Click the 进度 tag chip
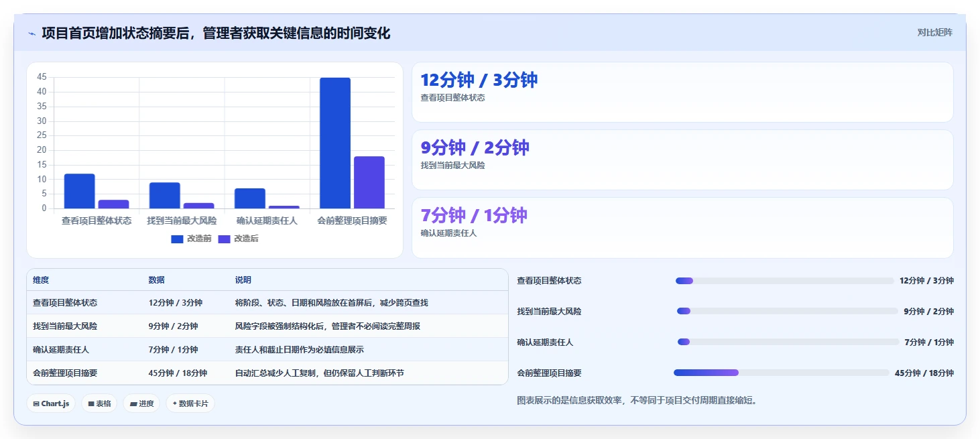 (x=141, y=403)
